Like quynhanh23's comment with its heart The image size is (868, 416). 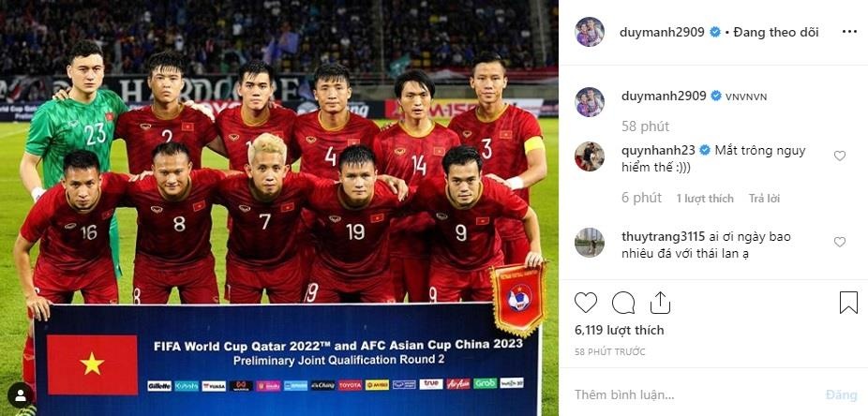[x=840, y=156]
